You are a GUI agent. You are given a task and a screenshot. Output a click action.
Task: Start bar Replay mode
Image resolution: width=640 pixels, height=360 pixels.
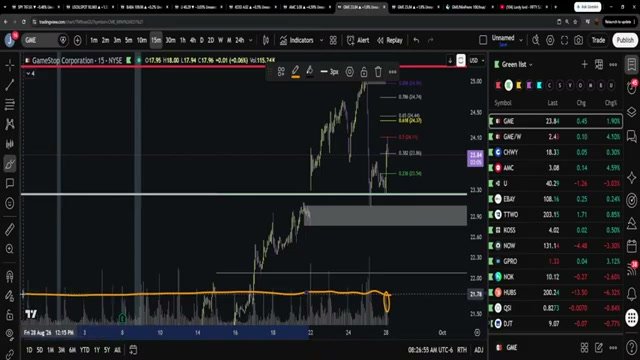(x=390, y=40)
